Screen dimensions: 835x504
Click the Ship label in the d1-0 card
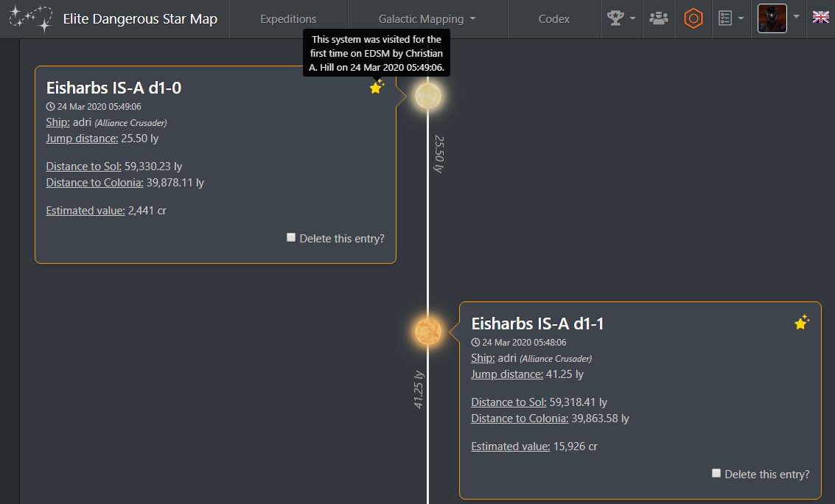[58, 122]
